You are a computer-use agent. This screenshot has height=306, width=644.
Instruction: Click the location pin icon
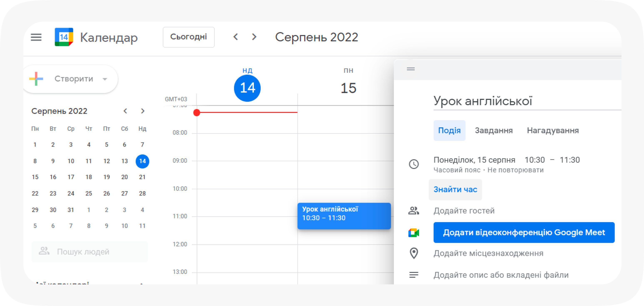(414, 253)
